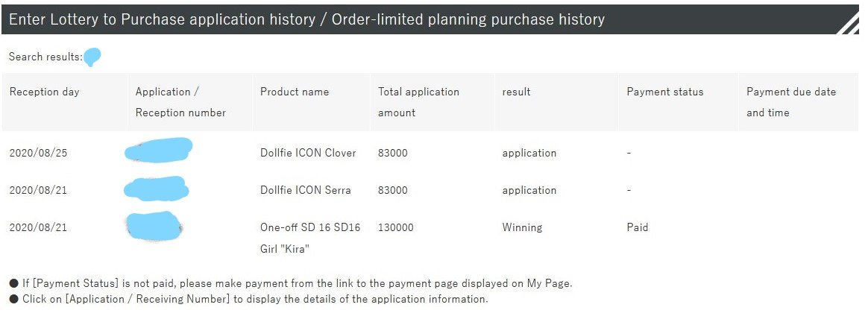Click the obscured Search results count
The width and height of the screenshot is (868, 322).
92,57
